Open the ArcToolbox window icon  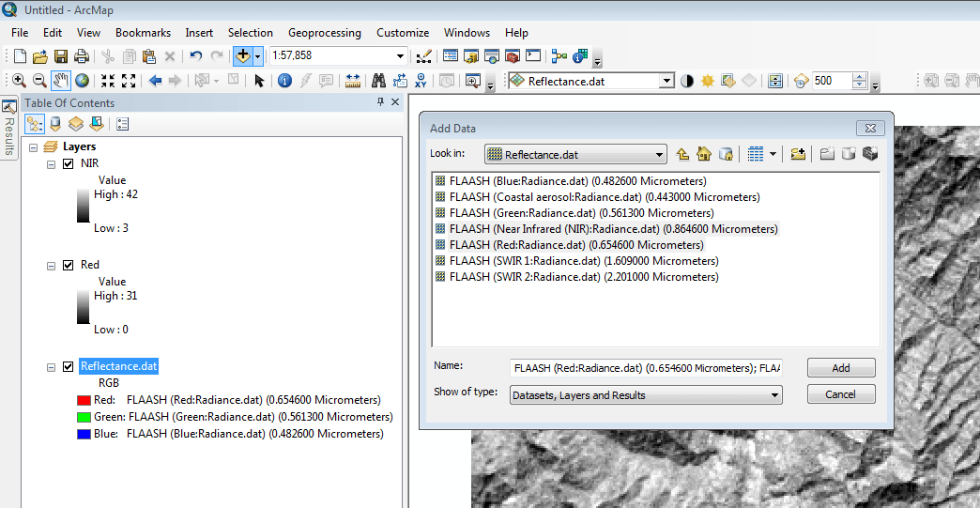pyautogui.click(x=512, y=56)
